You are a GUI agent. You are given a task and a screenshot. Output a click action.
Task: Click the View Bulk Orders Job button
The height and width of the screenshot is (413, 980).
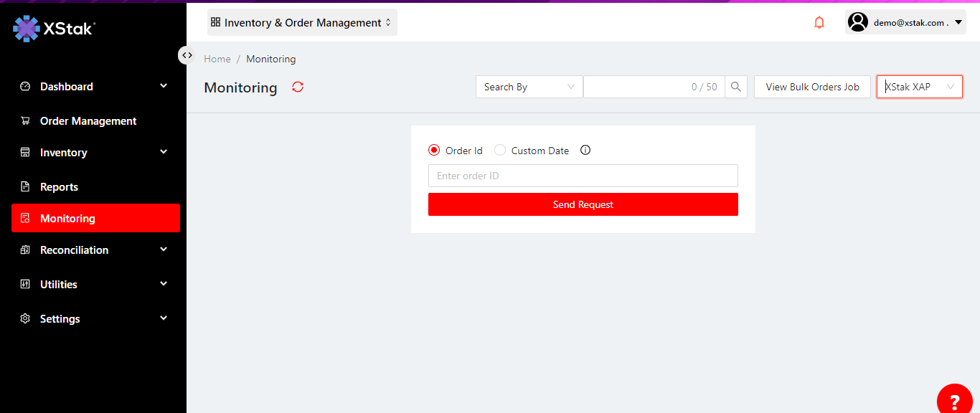tap(812, 87)
